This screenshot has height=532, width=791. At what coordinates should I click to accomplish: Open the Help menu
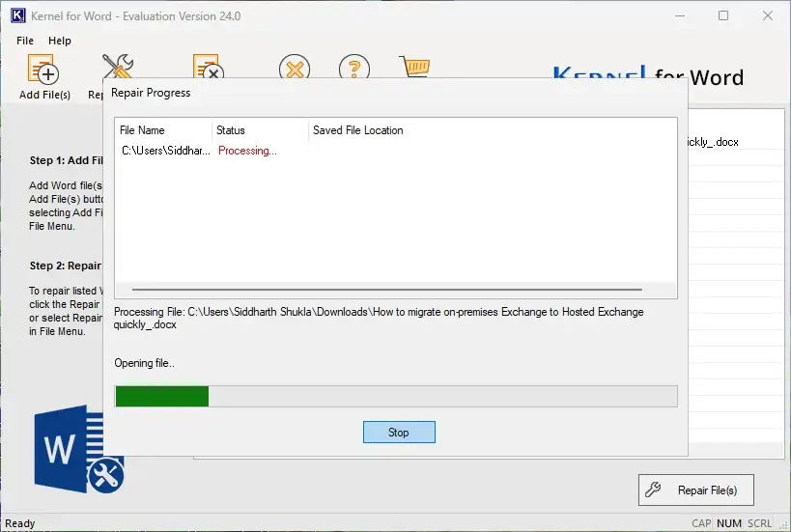pos(60,41)
